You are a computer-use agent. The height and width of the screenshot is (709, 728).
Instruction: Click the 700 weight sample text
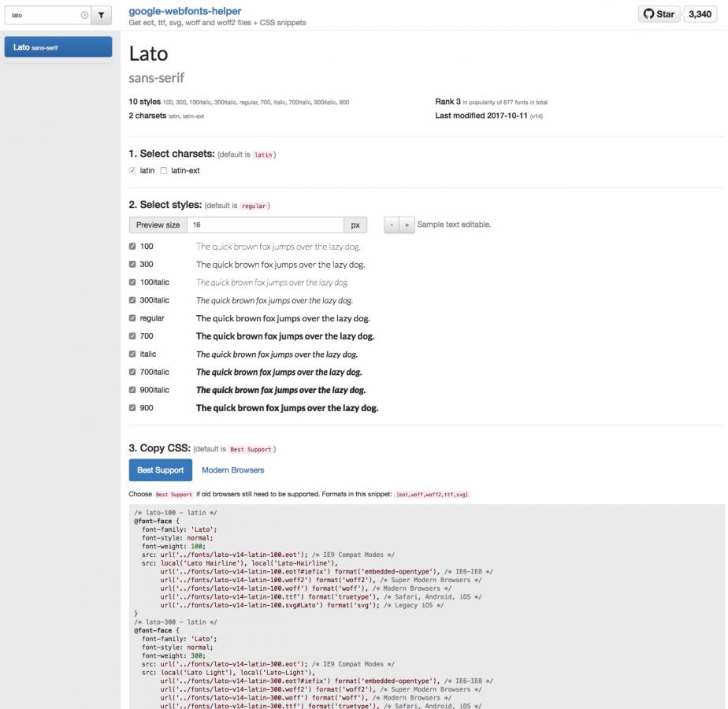point(285,336)
